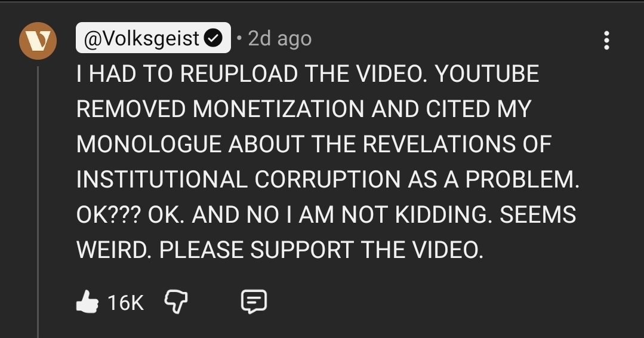This screenshot has height=338, width=644.
Task: Open the Volksgeist channel avatar
Action: coord(37,41)
